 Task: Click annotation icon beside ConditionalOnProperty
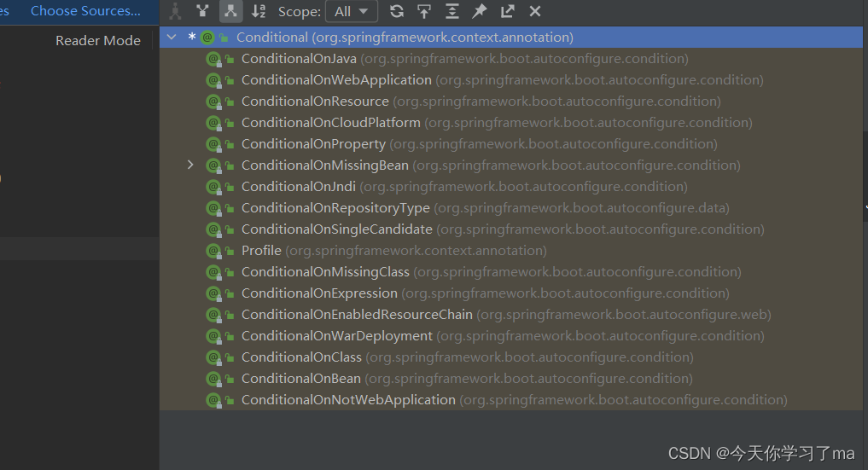213,144
